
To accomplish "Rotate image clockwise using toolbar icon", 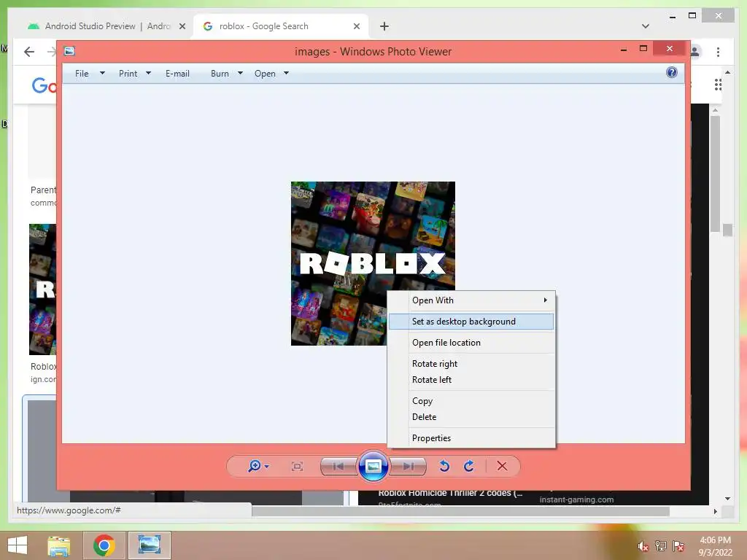I will 469,466.
